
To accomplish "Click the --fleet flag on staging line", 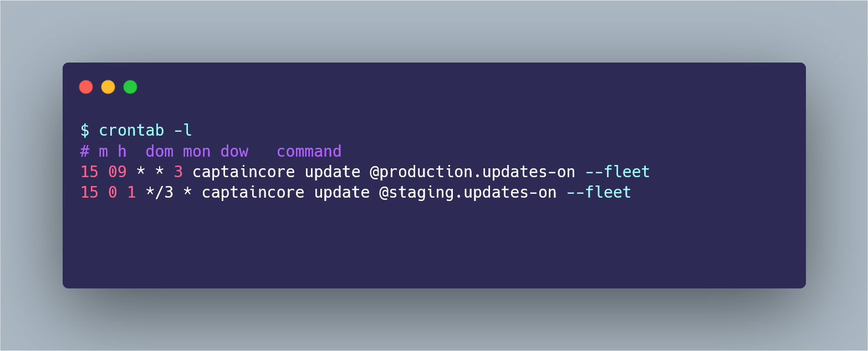I will (x=599, y=193).
